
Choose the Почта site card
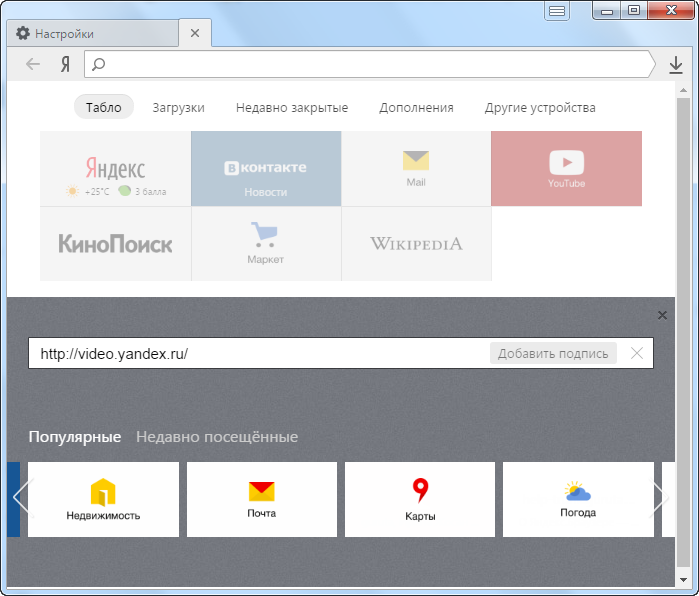click(x=262, y=499)
